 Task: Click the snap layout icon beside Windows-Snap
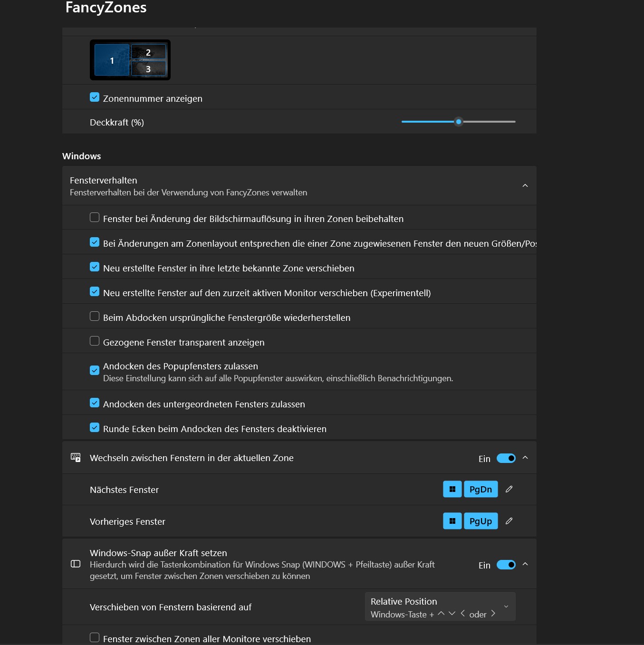pos(76,564)
